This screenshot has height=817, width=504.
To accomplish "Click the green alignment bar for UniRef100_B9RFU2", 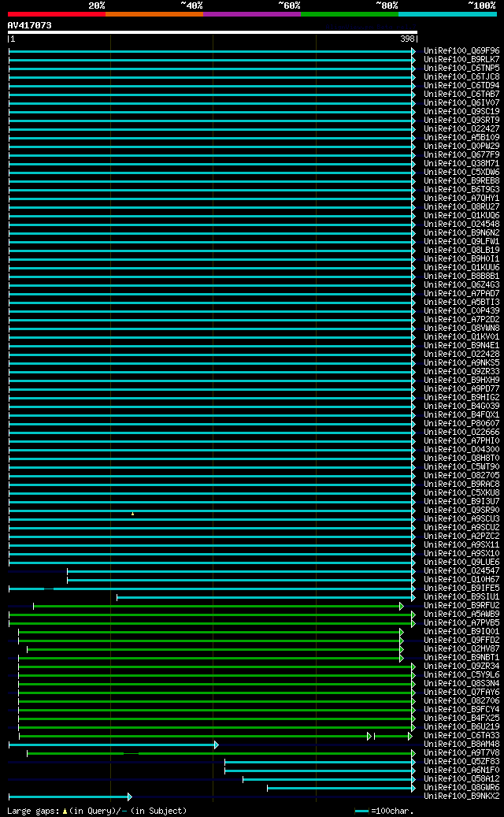I will 218,606.
